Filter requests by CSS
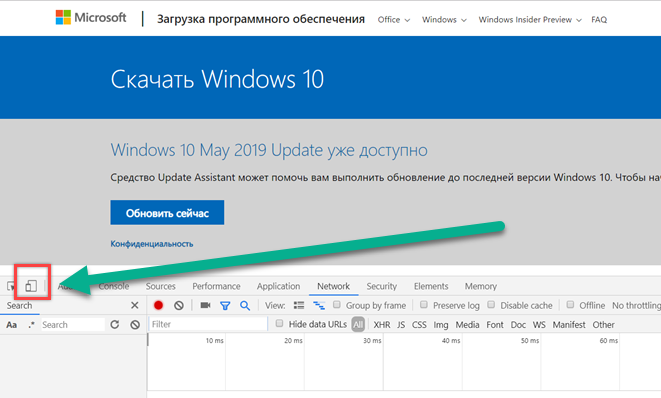 point(419,325)
